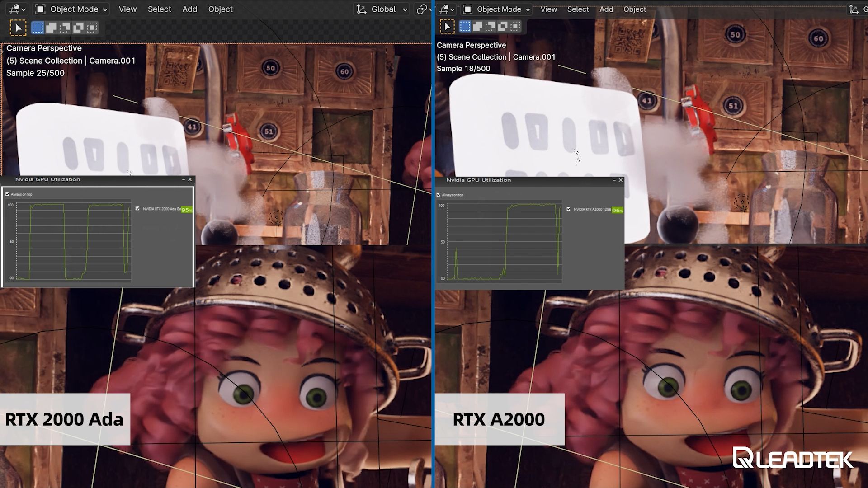868x488 pixels.
Task: Click the 95% usage badge in the left GPU window
Action: click(187, 210)
